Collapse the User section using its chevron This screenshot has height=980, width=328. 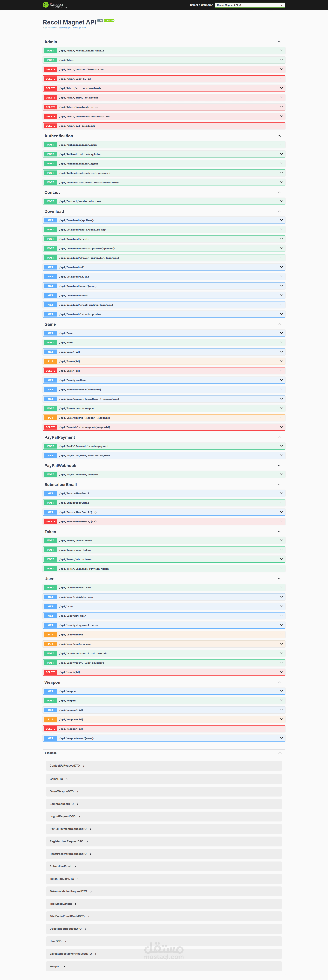[279, 579]
